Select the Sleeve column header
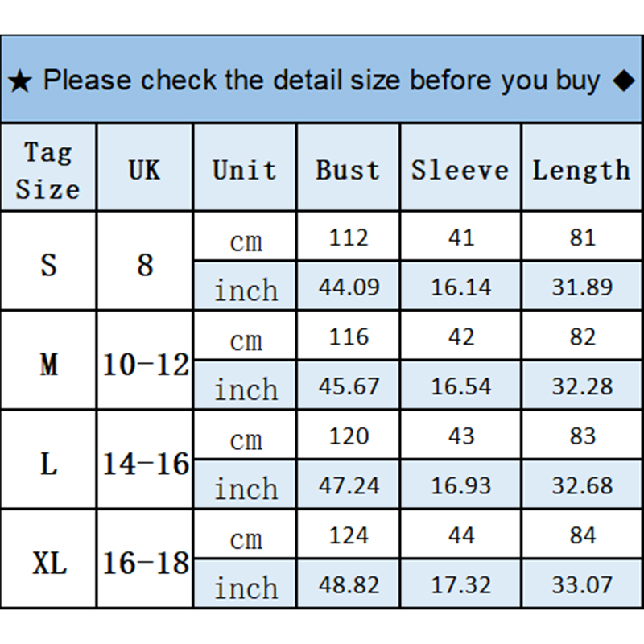The image size is (644, 644). point(460,170)
